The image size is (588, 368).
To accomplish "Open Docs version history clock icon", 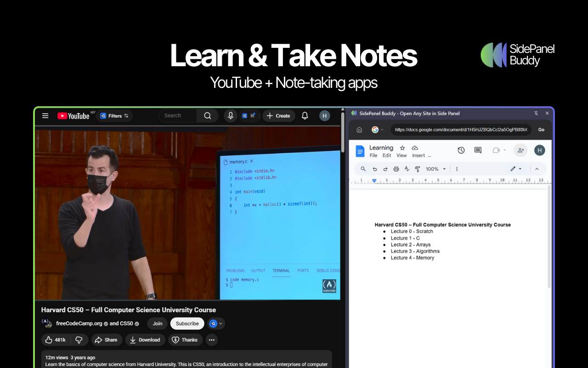I will click(x=461, y=150).
